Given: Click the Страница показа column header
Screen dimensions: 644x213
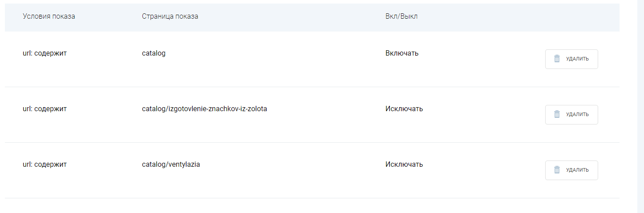Looking at the screenshot, I should (x=170, y=16).
